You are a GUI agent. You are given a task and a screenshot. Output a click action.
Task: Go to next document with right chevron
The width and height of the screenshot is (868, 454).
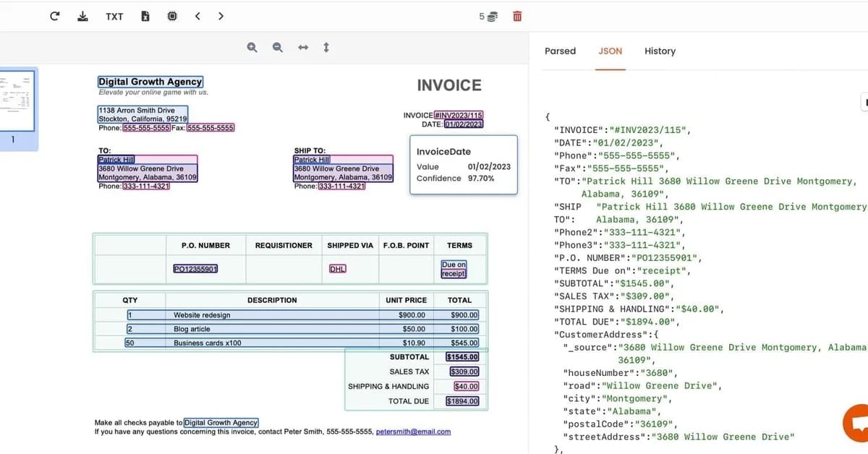tap(221, 16)
